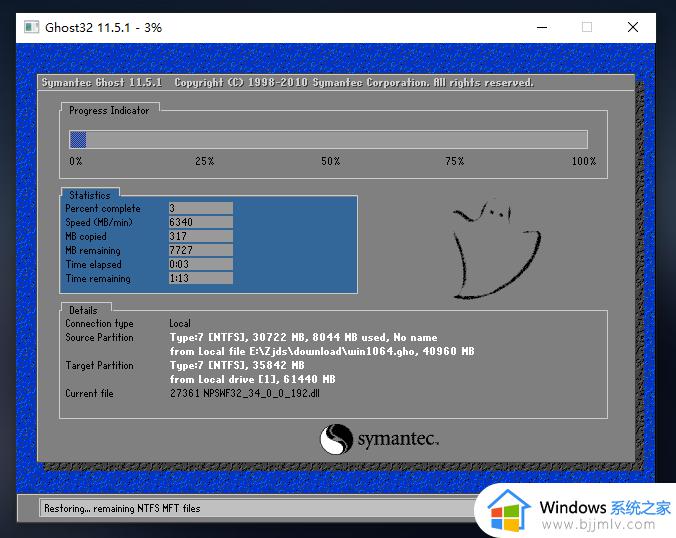Click the 0% progress scale mark
This screenshot has width=676, height=538.
[75, 161]
